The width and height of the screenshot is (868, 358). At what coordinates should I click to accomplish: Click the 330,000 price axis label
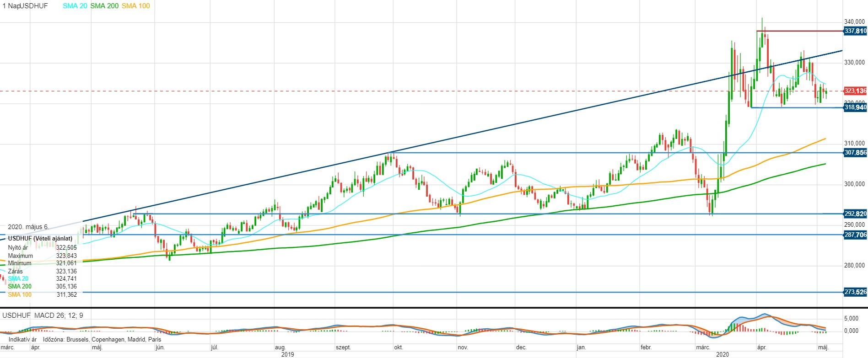[854, 62]
